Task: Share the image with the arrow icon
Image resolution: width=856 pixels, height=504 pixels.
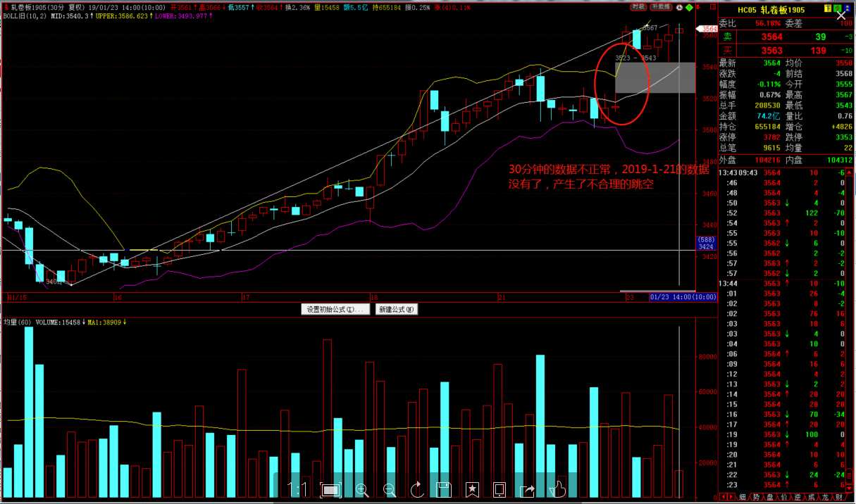Action: 527,489
